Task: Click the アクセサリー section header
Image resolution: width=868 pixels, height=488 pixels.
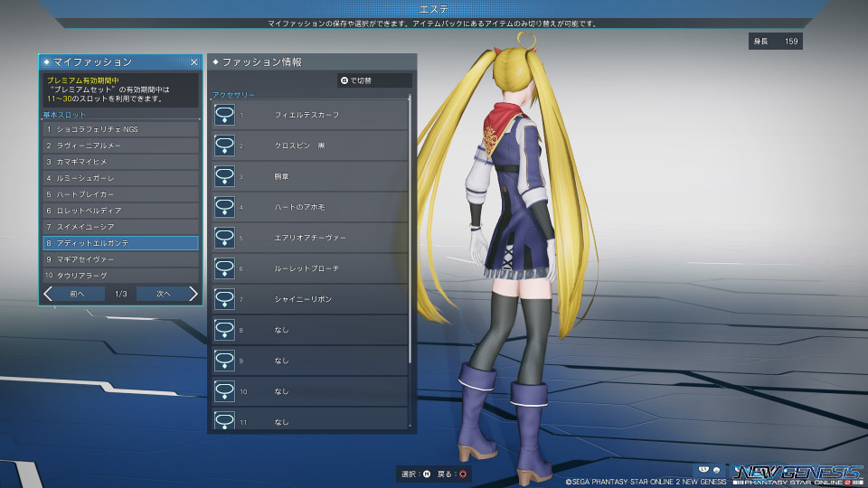Action: [x=233, y=95]
